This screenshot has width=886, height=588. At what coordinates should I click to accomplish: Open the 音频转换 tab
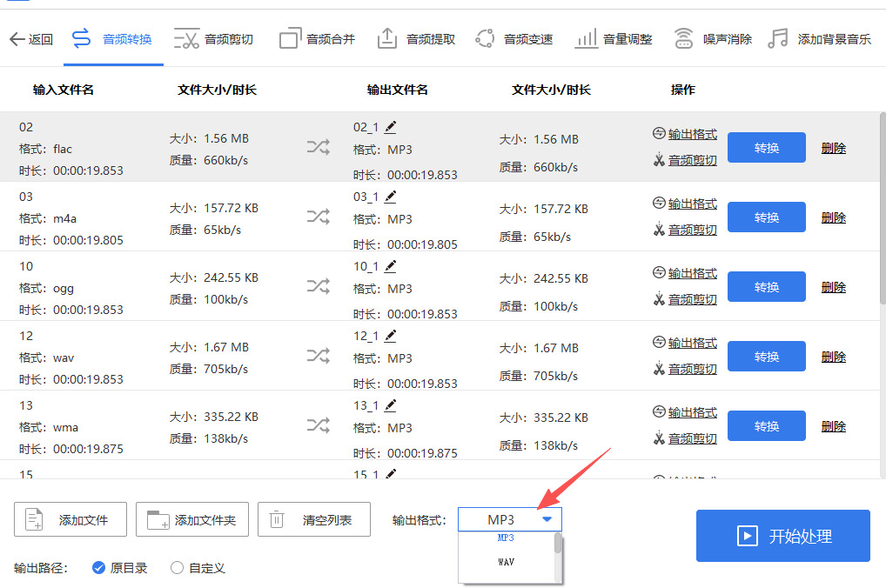coord(112,39)
